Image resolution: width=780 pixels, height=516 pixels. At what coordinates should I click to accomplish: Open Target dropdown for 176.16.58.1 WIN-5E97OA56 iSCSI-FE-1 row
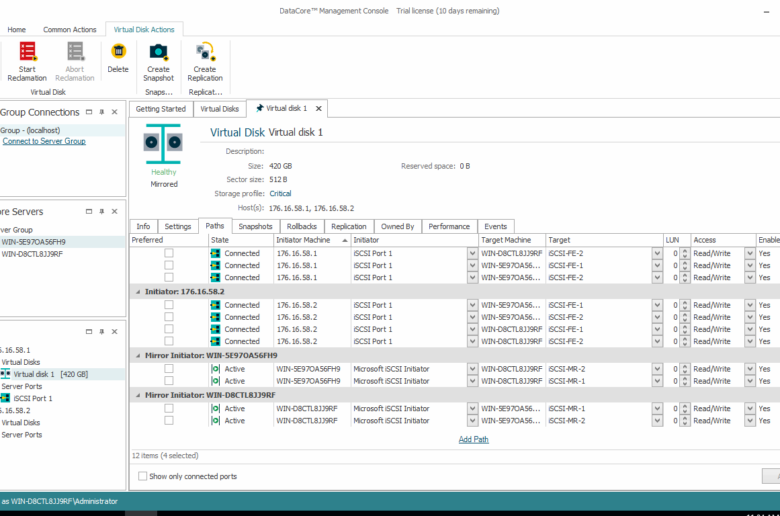(657, 265)
